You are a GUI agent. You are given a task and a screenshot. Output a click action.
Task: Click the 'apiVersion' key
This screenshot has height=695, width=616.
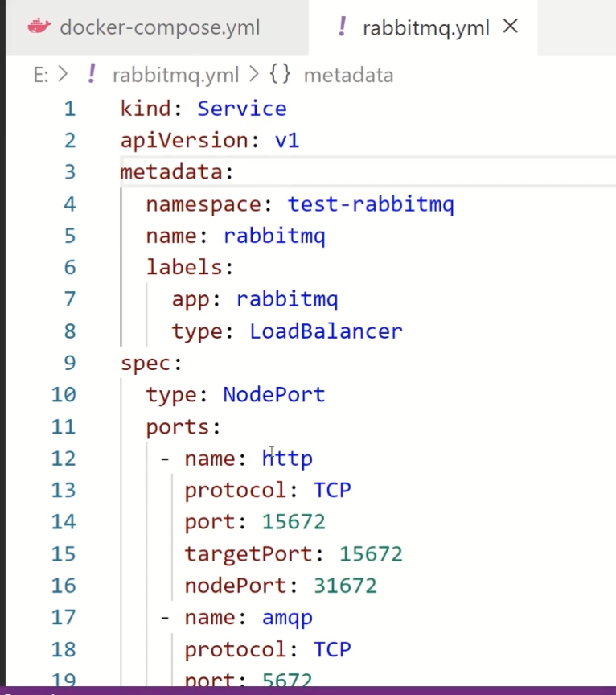point(184,141)
